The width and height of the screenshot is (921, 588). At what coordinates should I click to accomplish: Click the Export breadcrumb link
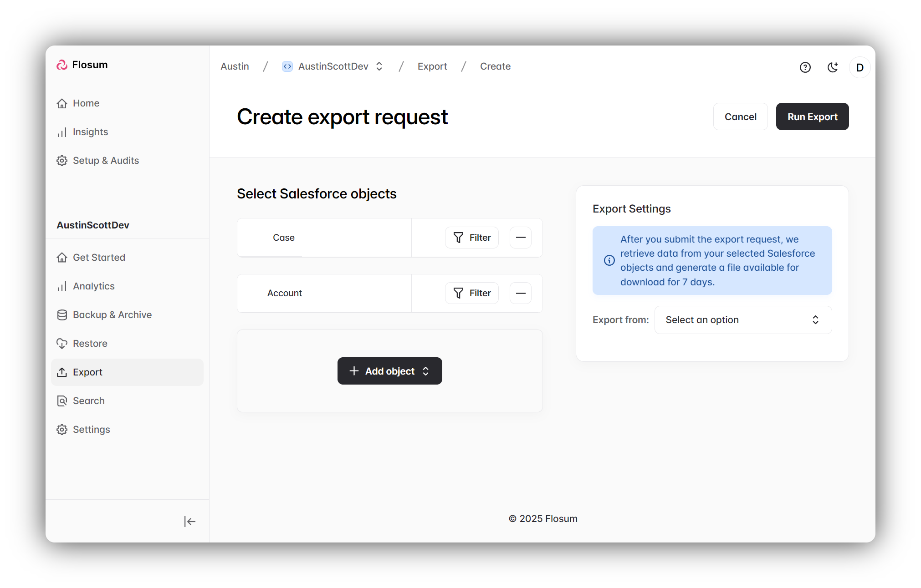(432, 66)
